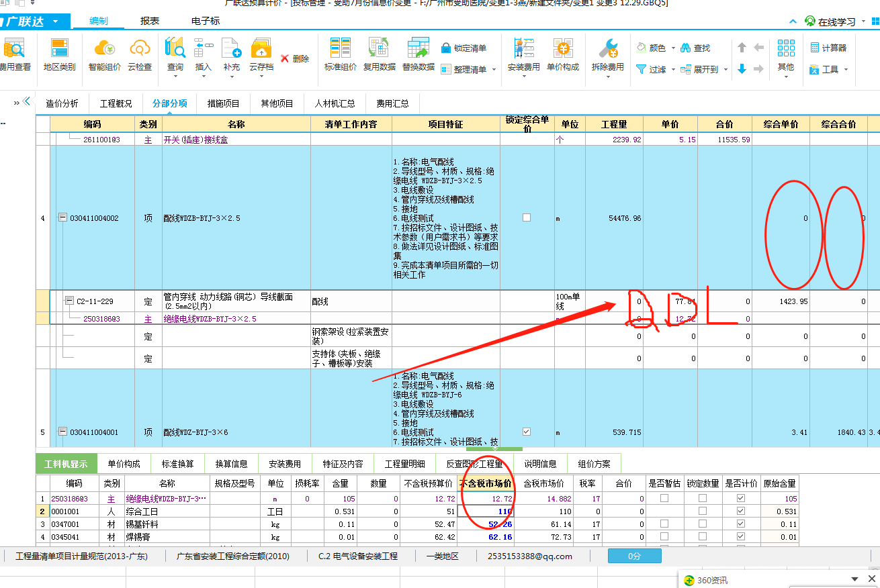Screen dimensions: 880x588
Task: Select 不含税市场价 cell 12.72
Action: (486, 499)
